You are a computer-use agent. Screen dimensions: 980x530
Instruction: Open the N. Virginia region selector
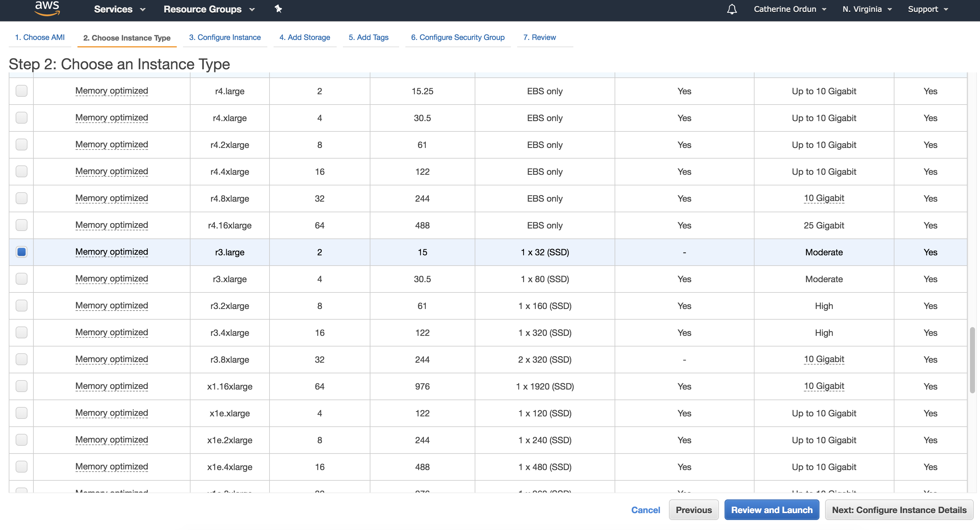(x=867, y=9)
